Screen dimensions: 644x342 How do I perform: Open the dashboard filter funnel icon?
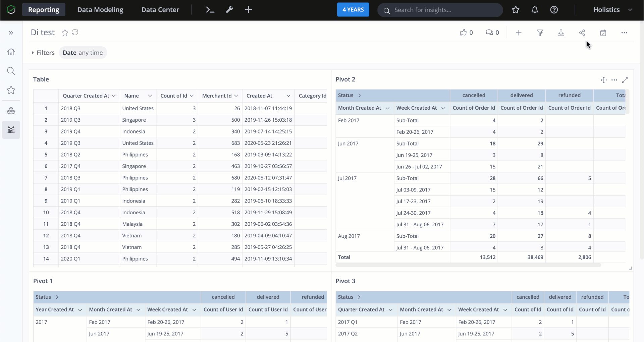coord(540,33)
